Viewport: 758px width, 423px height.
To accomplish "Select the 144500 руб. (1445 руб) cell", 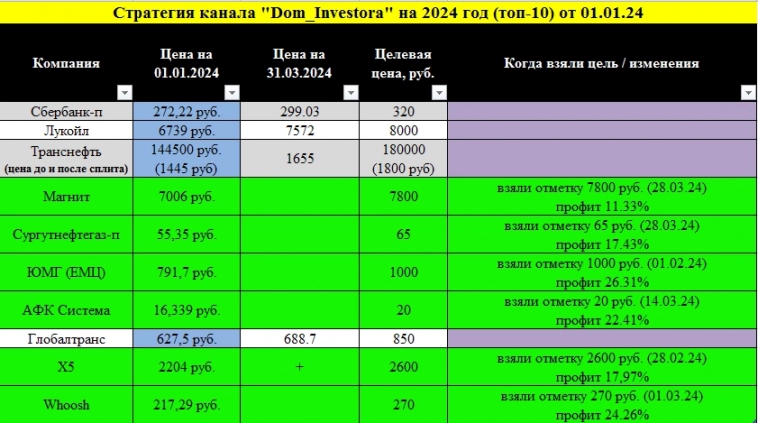I will (187, 159).
